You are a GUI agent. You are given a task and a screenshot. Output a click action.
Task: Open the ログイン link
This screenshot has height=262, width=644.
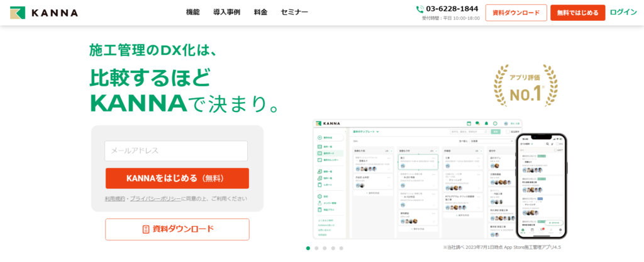click(623, 13)
